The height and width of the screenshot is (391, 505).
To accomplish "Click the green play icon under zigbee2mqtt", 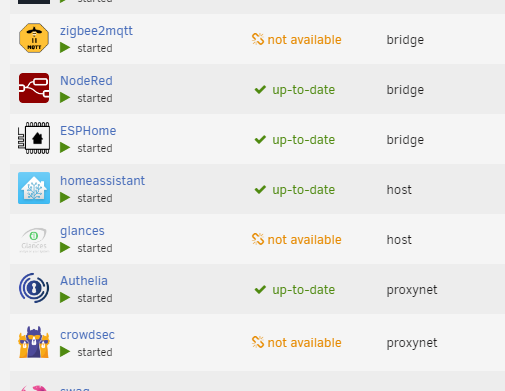I will point(65,48).
